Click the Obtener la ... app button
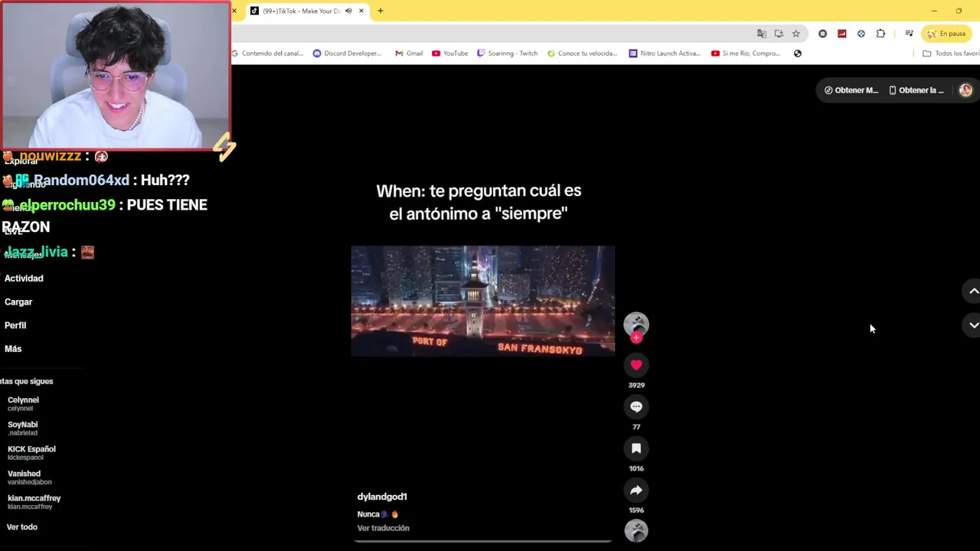The height and width of the screenshot is (551, 980). coord(916,90)
